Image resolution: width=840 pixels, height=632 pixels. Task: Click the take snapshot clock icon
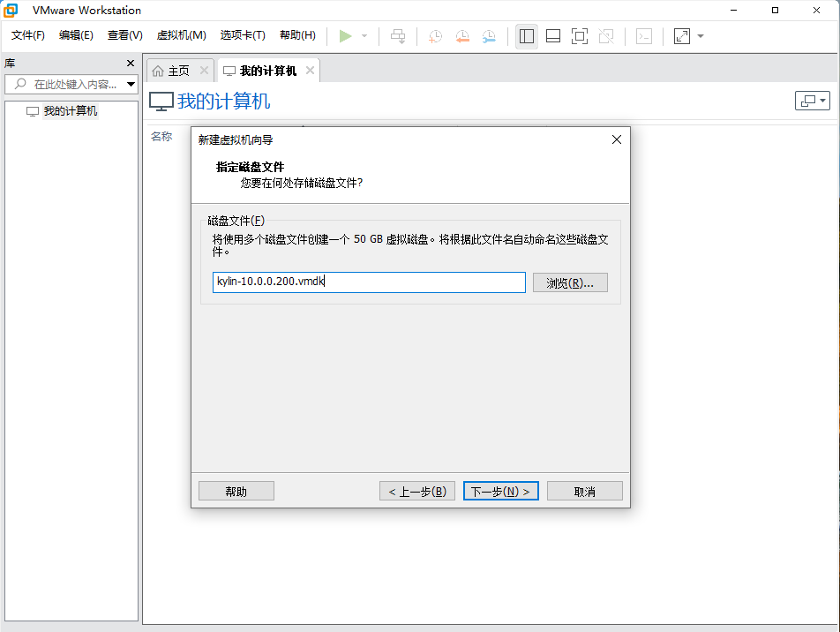436,36
